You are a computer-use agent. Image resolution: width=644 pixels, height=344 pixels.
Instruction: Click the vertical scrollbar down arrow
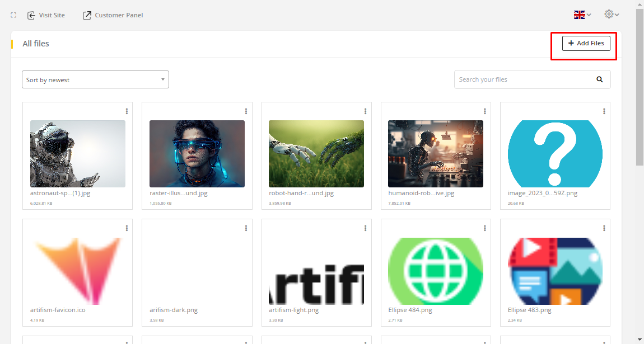[640, 339]
